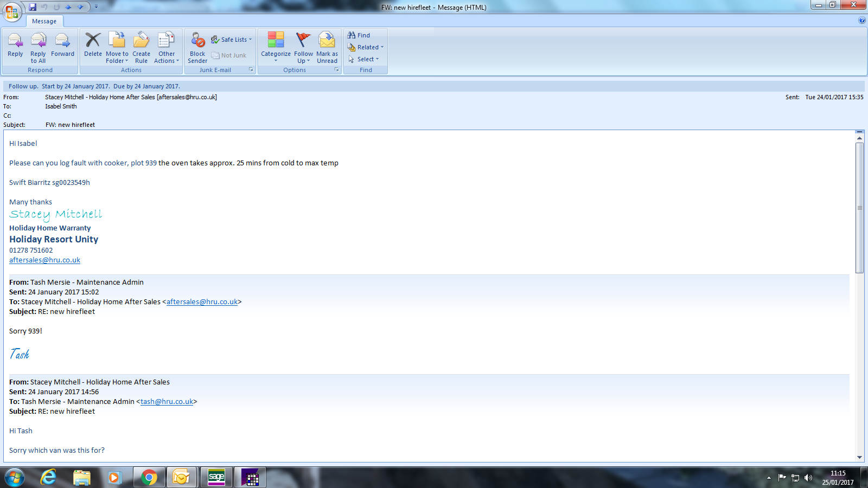
Task: Mark the message as unread
Action: (327, 48)
